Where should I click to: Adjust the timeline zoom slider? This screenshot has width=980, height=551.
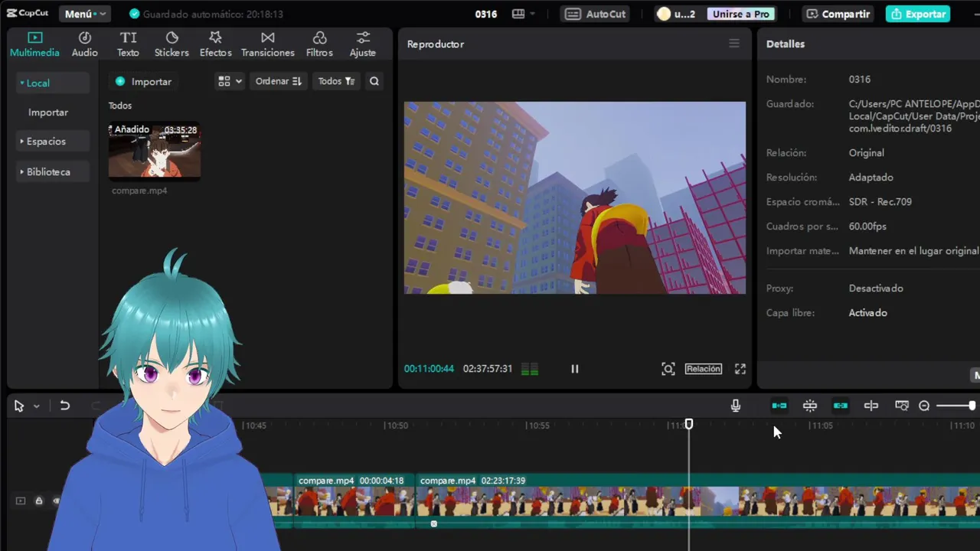(955, 406)
